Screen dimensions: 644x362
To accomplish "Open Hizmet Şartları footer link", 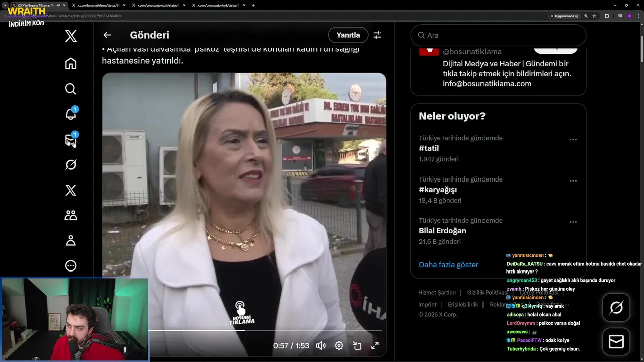I will tap(437, 293).
